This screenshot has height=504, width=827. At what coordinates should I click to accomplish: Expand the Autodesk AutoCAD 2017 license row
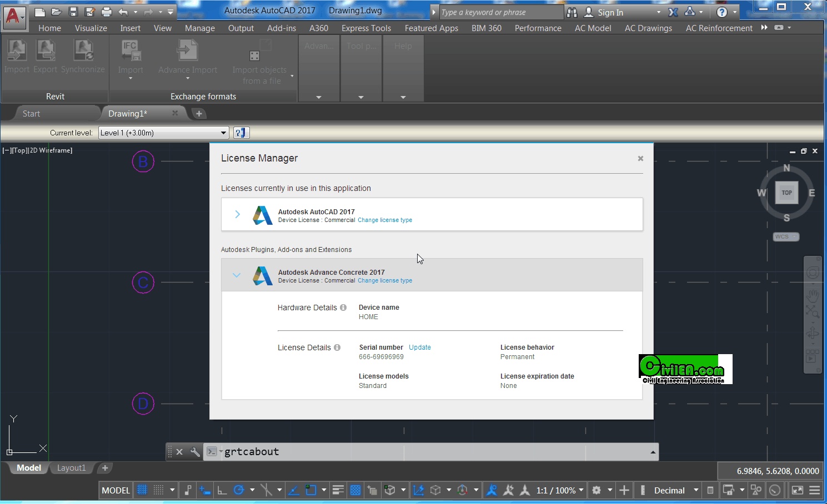(x=237, y=214)
